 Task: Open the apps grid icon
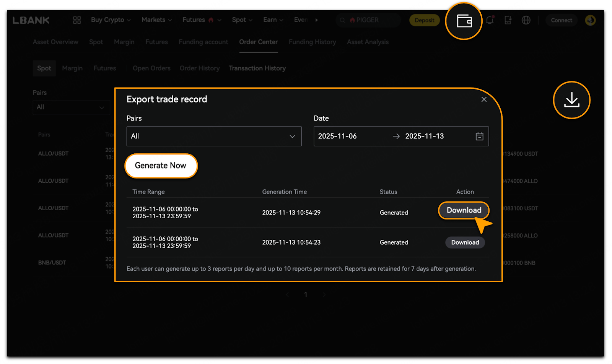point(77,20)
